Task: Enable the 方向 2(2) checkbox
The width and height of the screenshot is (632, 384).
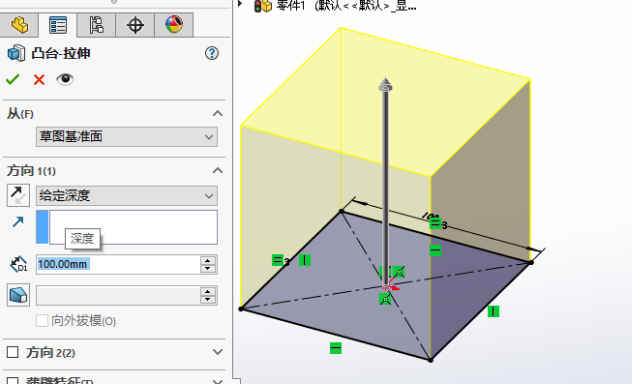Action: (13, 352)
